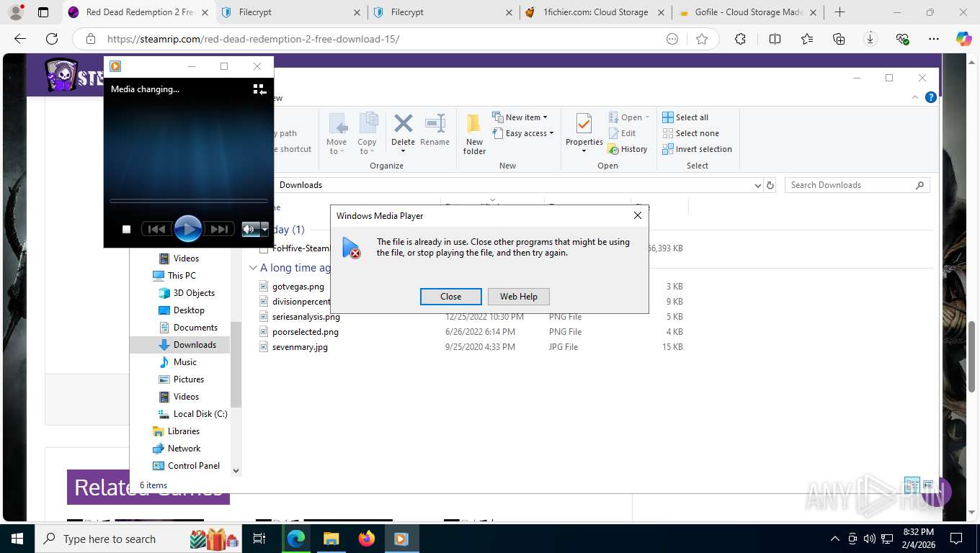Viewport: 980px width, 553px height.
Task: Refresh the Downloads folder view
Action: (770, 185)
